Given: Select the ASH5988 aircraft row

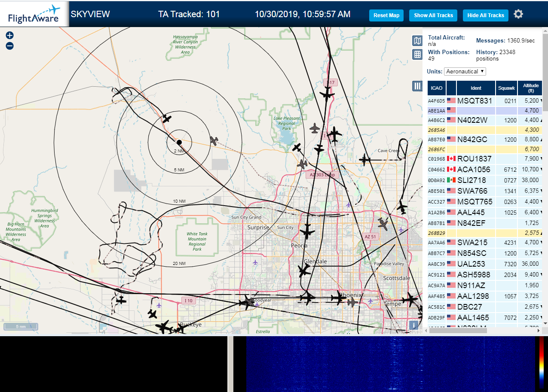Looking at the screenshot, I should (x=485, y=275).
